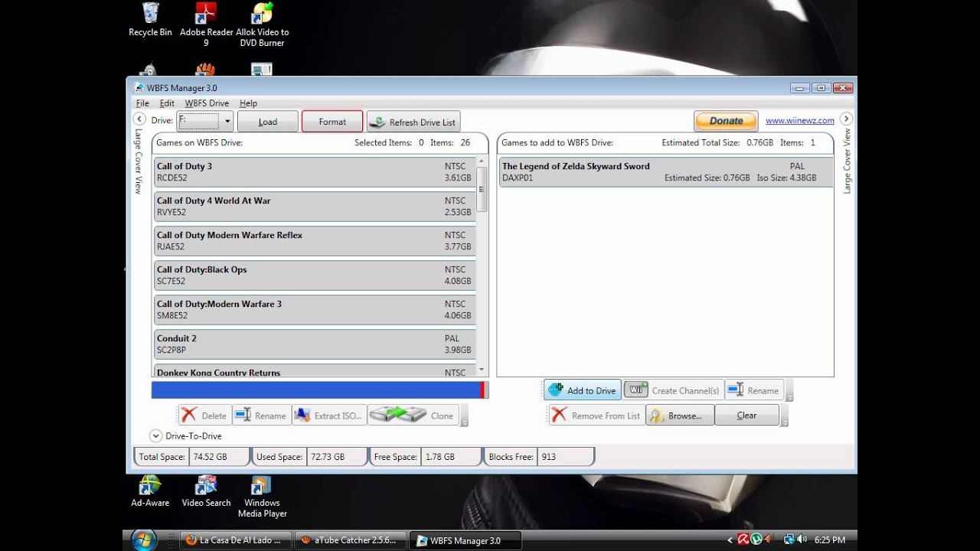This screenshot has width=980, height=551.
Task: Click the Used Space value field
Action: coord(335,457)
